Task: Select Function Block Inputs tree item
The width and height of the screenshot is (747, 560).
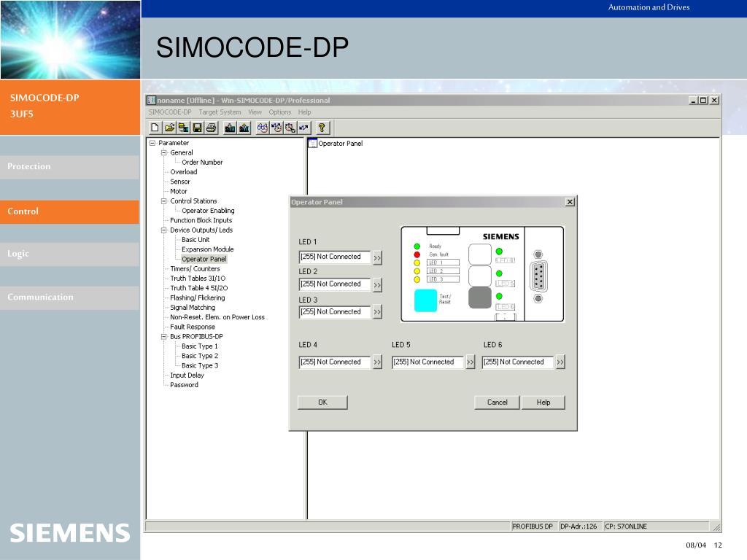Action: [x=201, y=220]
